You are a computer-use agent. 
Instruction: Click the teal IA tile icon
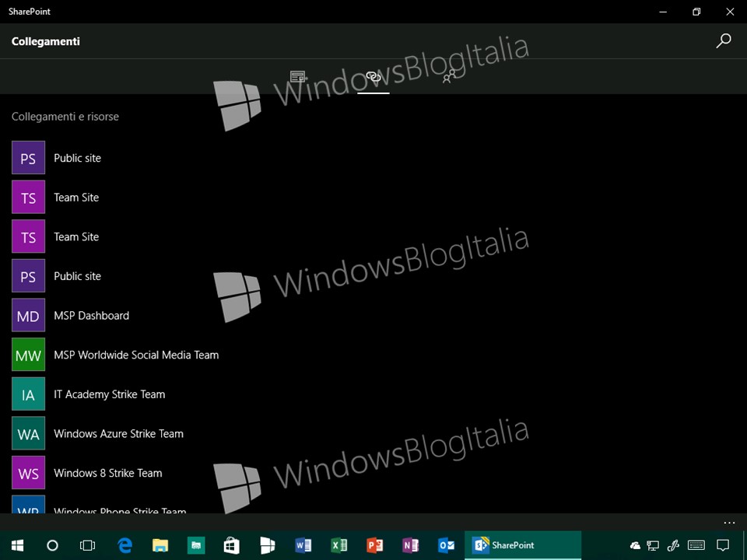coord(28,394)
